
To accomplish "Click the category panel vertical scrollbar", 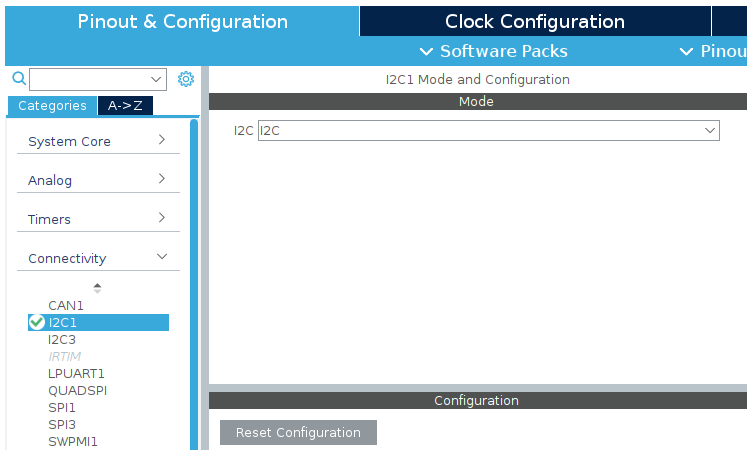I will coord(194,284).
